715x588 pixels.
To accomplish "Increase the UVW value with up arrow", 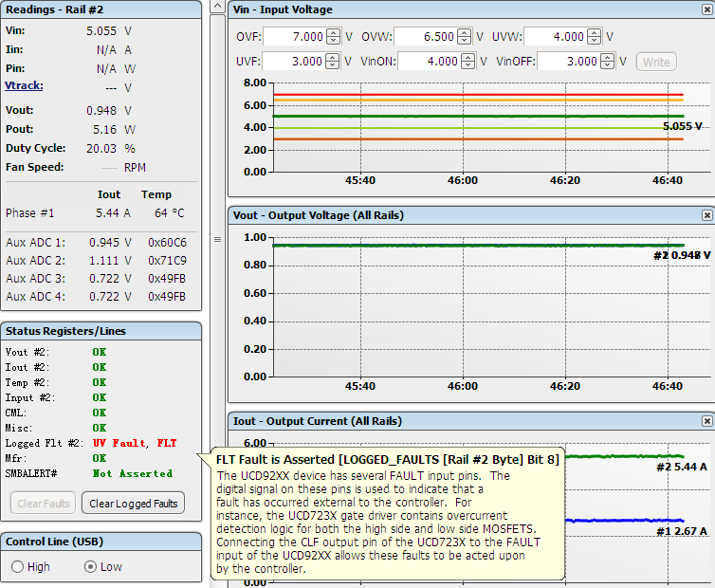I will point(595,33).
